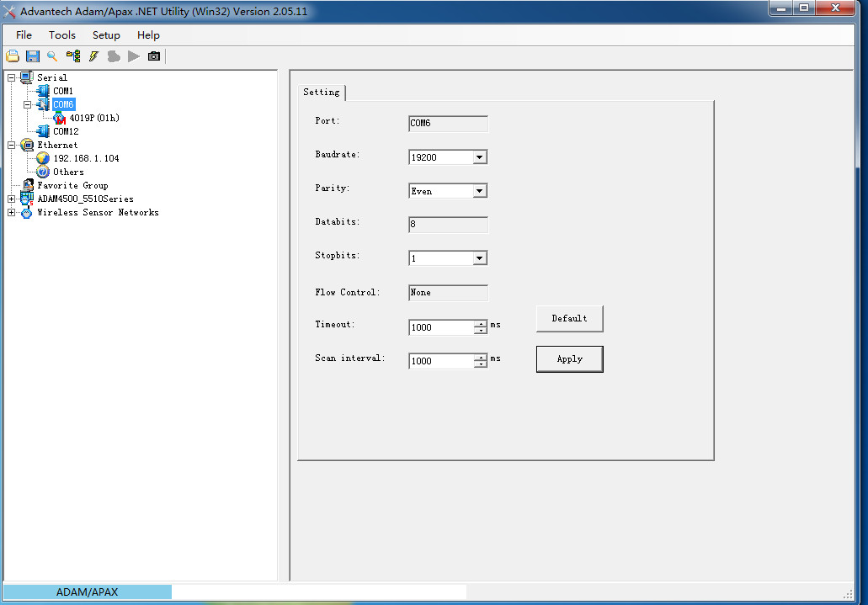Open the Tools menu
The height and width of the screenshot is (605, 868).
pyautogui.click(x=62, y=34)
